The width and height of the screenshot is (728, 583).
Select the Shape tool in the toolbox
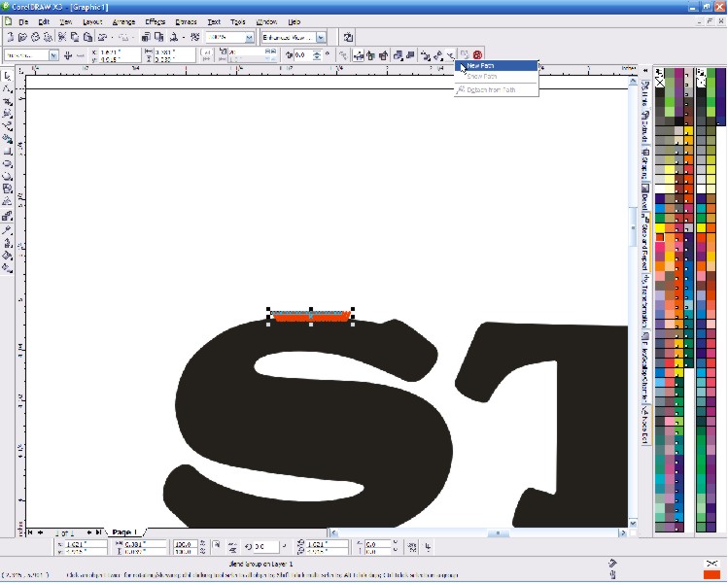7,88
